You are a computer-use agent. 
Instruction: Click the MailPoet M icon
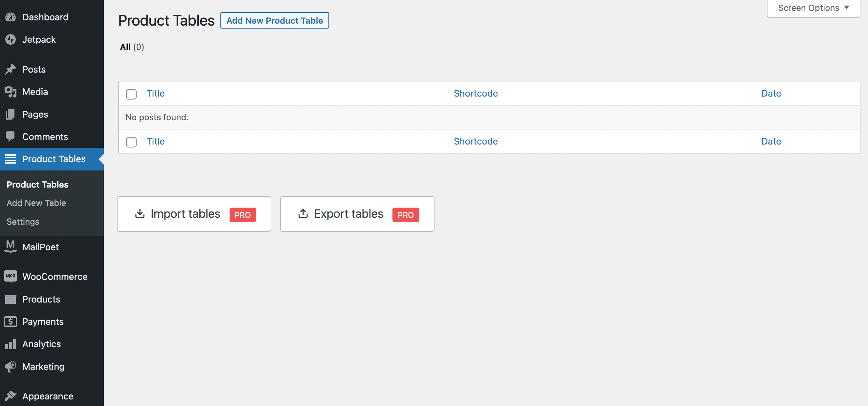point(11,247)
